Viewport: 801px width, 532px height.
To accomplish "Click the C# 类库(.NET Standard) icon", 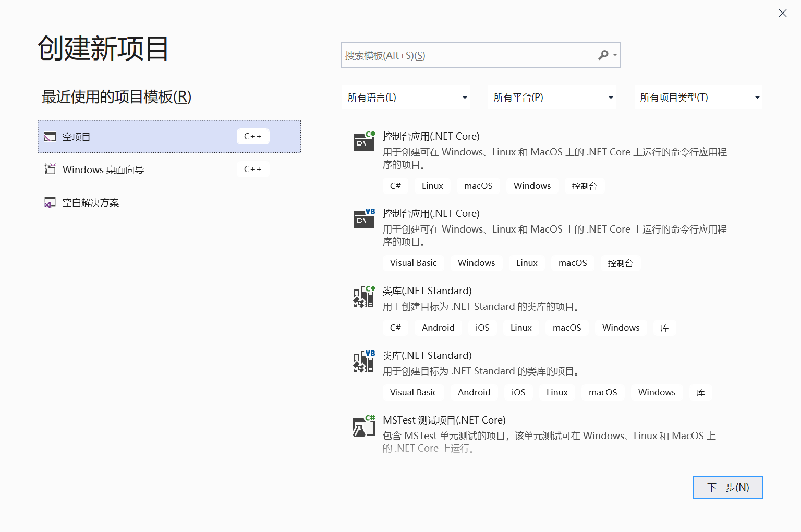I will (x=363, y=296).
